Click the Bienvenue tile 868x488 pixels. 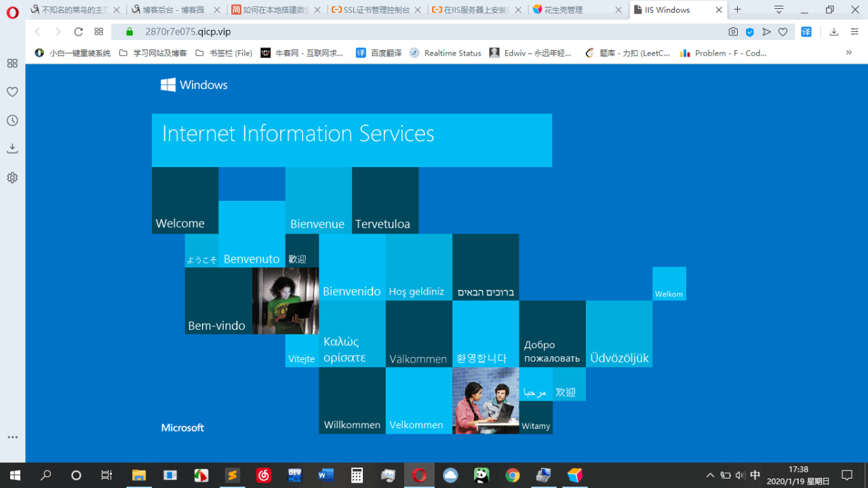click(319, 200)
